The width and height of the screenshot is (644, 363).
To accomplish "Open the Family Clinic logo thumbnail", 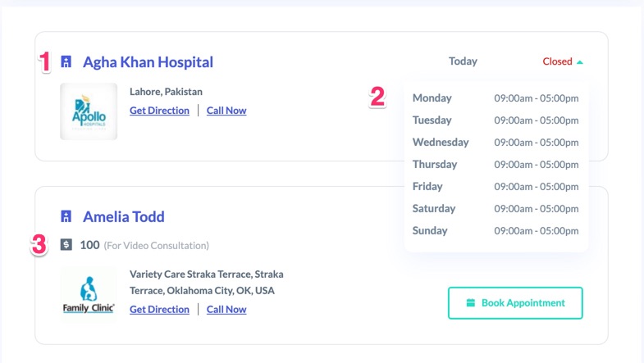I will 89,293.
